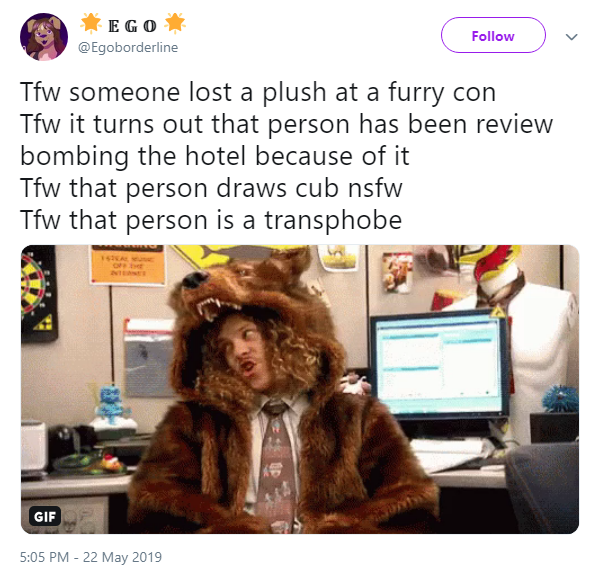Open the @Egoborderline handle link

[x=128, y=48]
